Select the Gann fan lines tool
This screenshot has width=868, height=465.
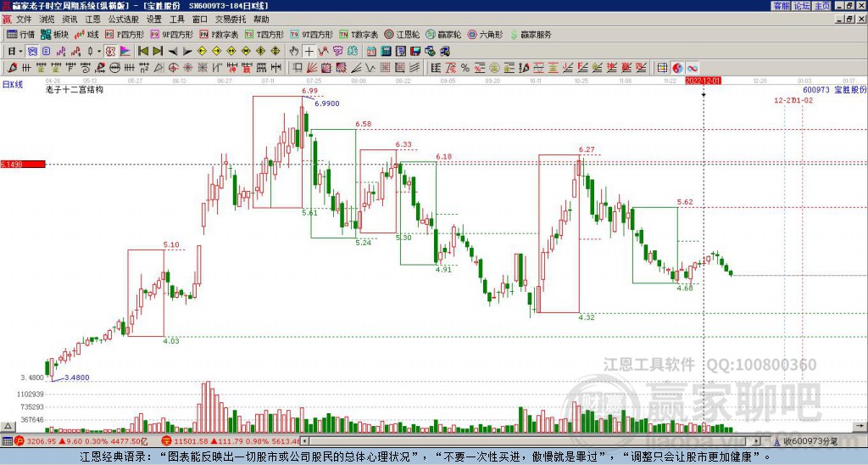312,68
